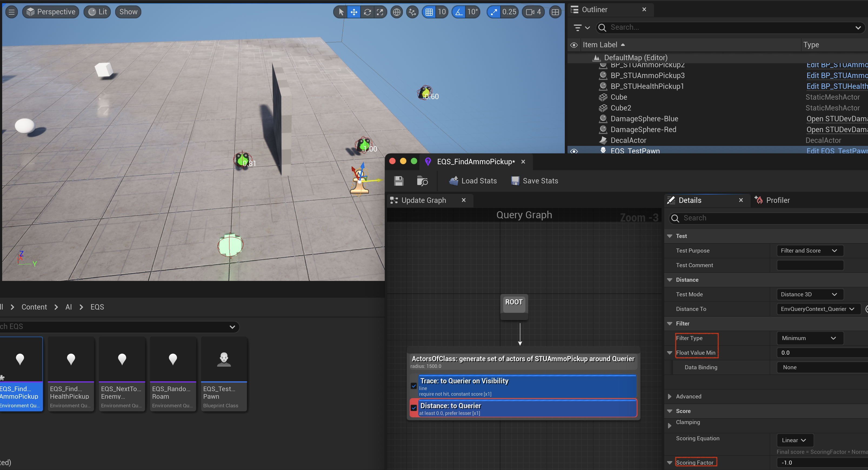Select Cube2 in Outliner
This screenshot has width=868, height=470.
621,108
